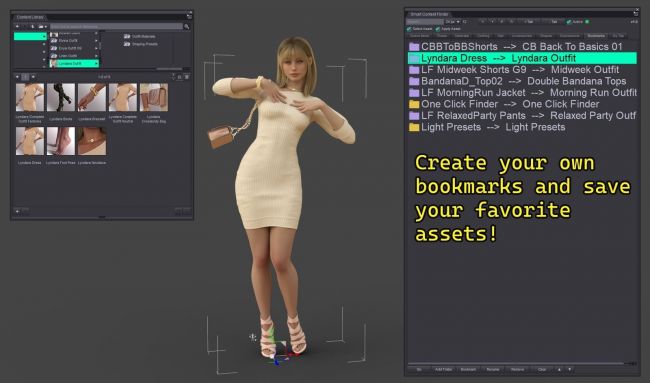Toggle the Select Asset checkbox
The image size is (650, 383).
point(409,29)
